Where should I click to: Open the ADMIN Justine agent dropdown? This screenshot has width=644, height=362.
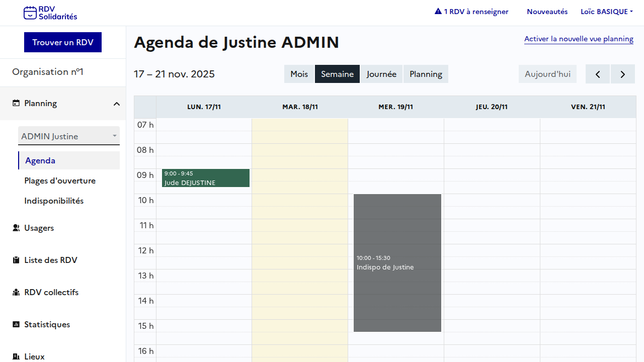[x=69, y=136]
